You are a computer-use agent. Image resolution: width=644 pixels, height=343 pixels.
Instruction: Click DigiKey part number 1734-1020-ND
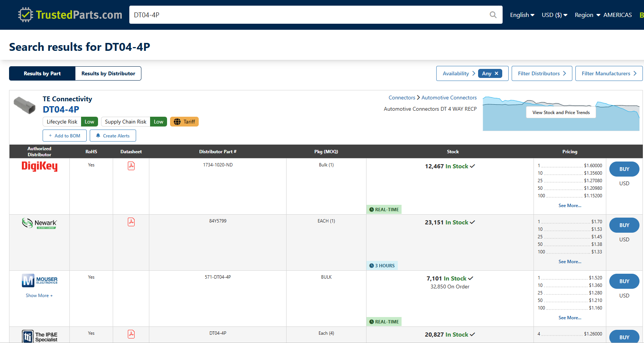tap(218, 165)
